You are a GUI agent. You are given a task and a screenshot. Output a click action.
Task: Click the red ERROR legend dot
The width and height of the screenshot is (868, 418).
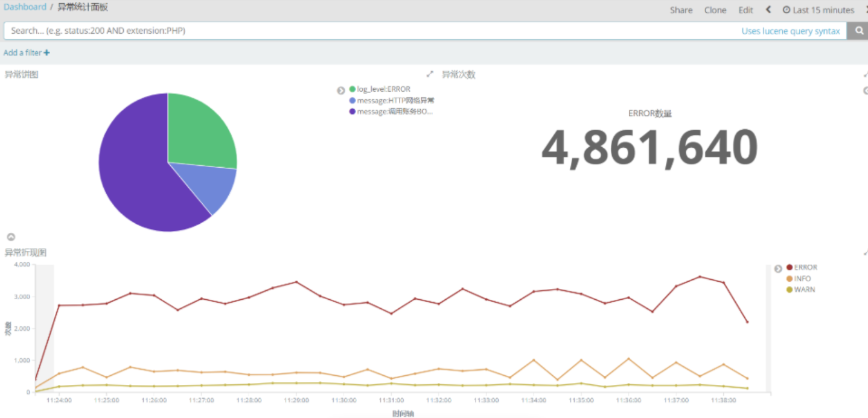790,267
